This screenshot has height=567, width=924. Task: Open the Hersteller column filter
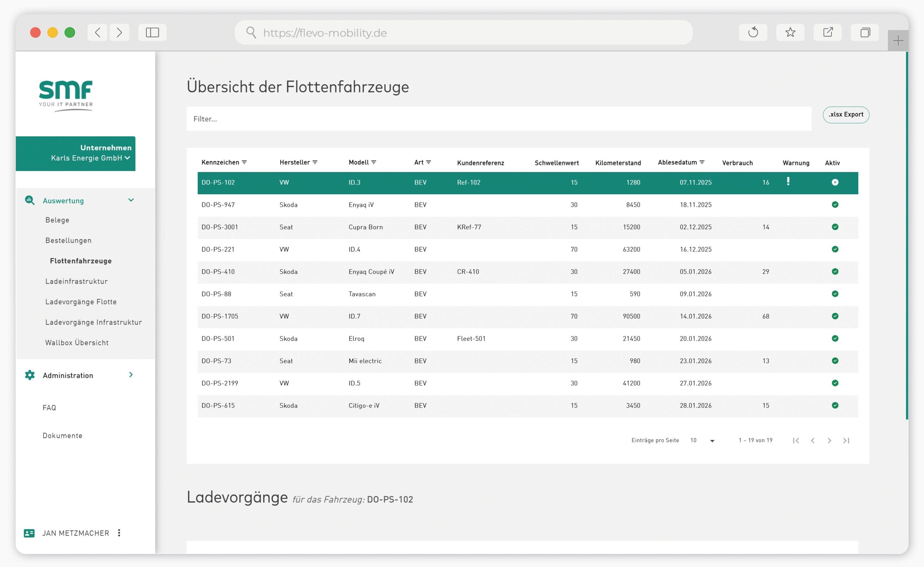pyautogui.click(x=315, y=162)
